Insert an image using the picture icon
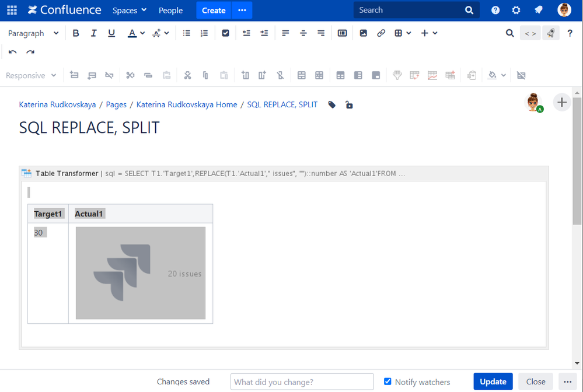 pyautogui.click(x=363, y=33)
